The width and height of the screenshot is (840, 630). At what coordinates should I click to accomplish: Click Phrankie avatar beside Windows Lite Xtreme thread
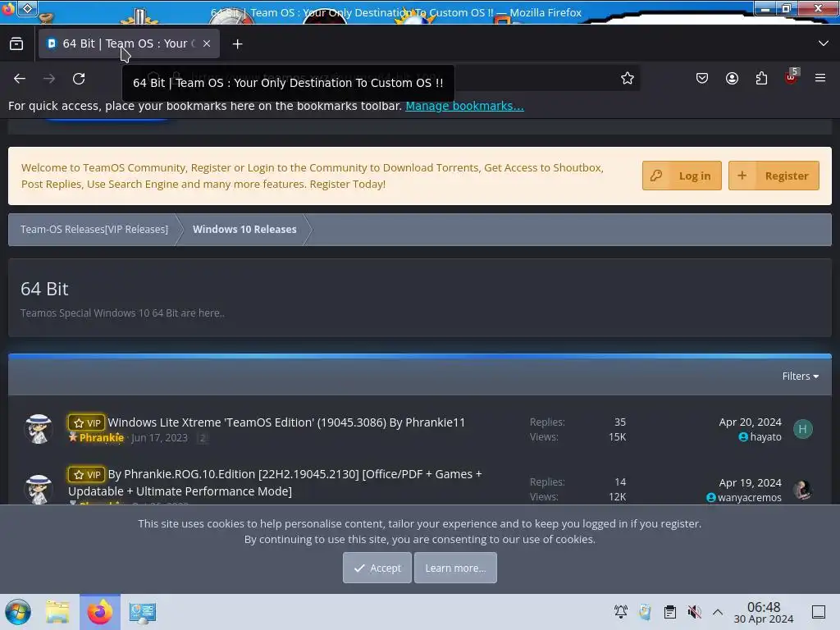coord(39,429)
